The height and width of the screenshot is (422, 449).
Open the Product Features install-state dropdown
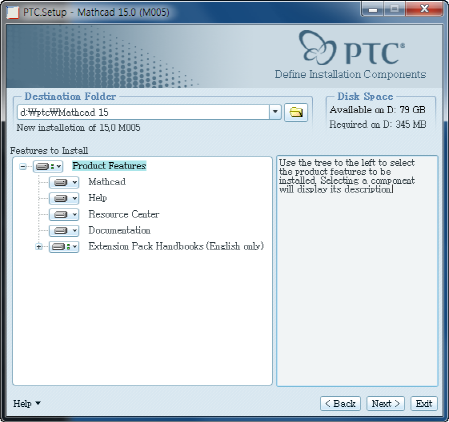coord(48,166)
